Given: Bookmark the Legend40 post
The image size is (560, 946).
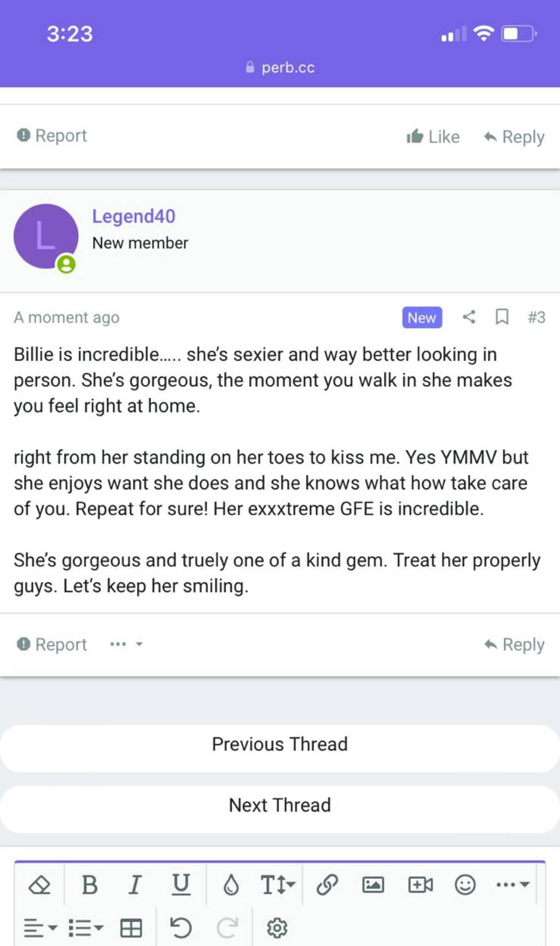Looking at the screenshot, I should [501, 317].
